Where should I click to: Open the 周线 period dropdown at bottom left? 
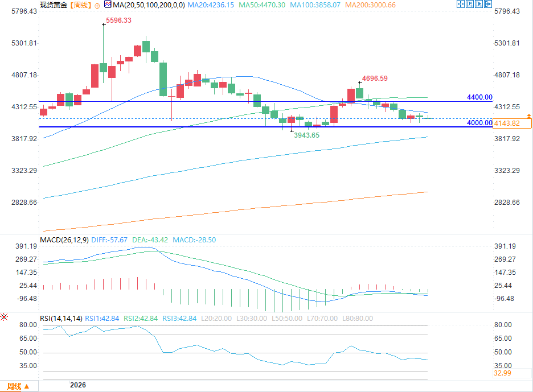[19, 386]
